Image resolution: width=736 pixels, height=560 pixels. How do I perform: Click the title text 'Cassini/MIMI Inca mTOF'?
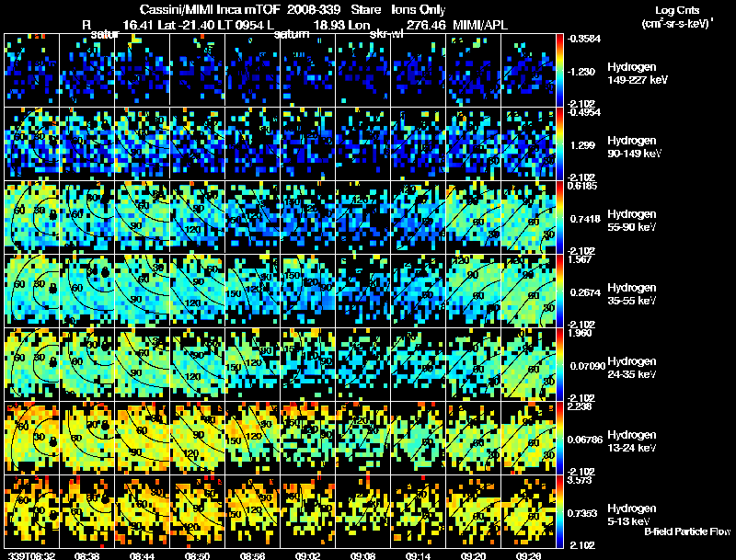click(211, 10)
